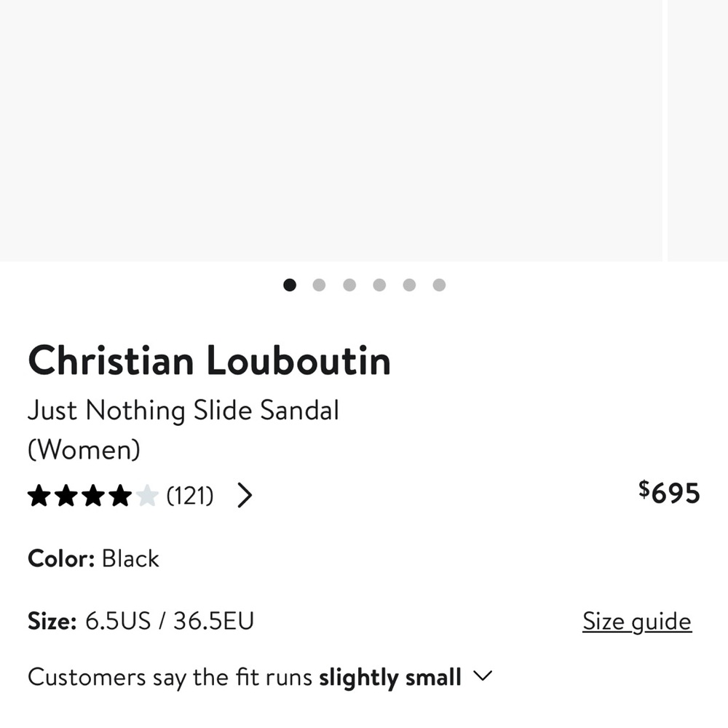The height and width of the screenshot is (728, 728).
Task: Open the Christian Louboutin brand link
Action: coord(210,361)
